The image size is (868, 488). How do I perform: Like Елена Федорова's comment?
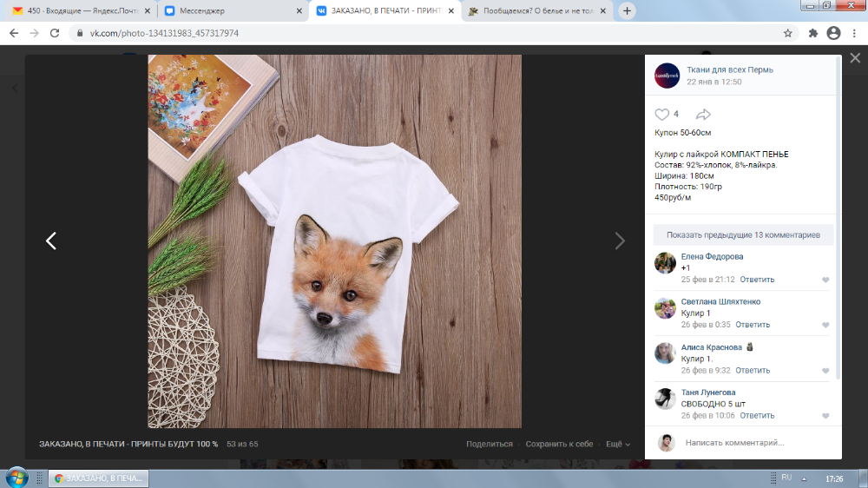click(825, 280)
